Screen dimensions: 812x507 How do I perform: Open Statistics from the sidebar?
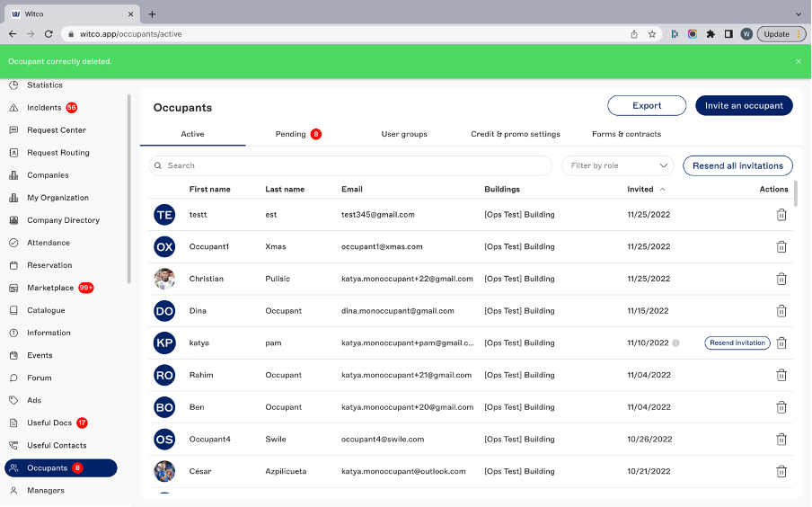(x=45, y=85)
